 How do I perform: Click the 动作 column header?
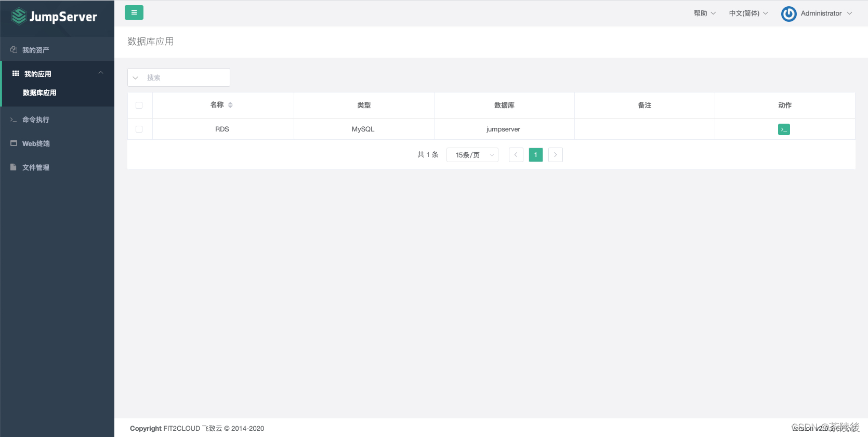[x=785, y=105]
